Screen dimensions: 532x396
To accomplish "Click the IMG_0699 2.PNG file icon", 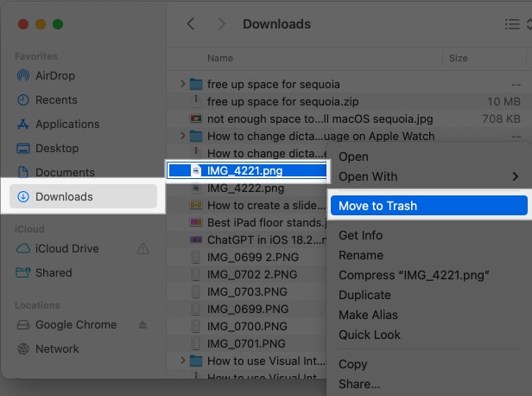I will (x=196, y=257).
